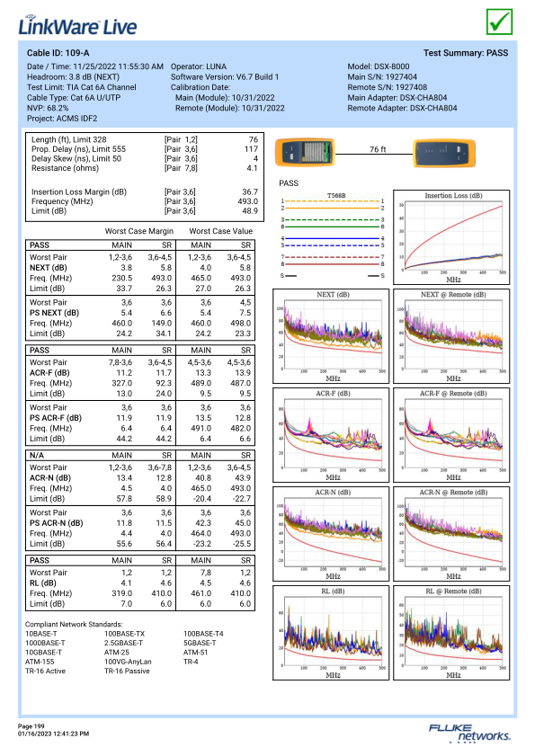Open the RL (dB) graph
This screenshot has height=756, width=535.
(331, 633)
